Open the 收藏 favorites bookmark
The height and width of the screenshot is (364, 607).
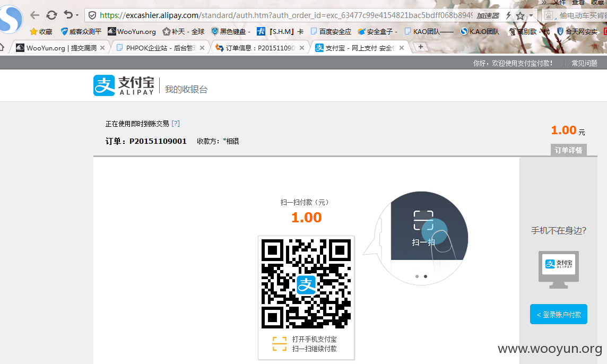(41, 31)
